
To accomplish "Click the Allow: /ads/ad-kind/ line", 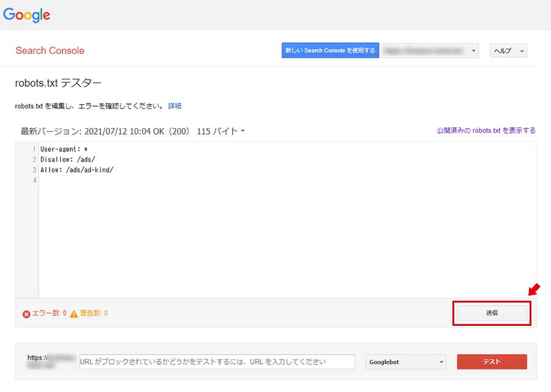I will (77, 170).
